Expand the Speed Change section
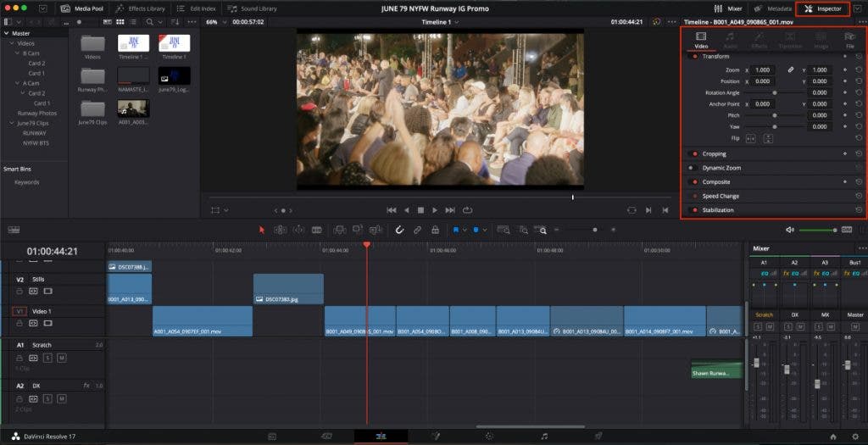Image resolution: width=868 pixels, height=445 pixels. tap(721, 196)
